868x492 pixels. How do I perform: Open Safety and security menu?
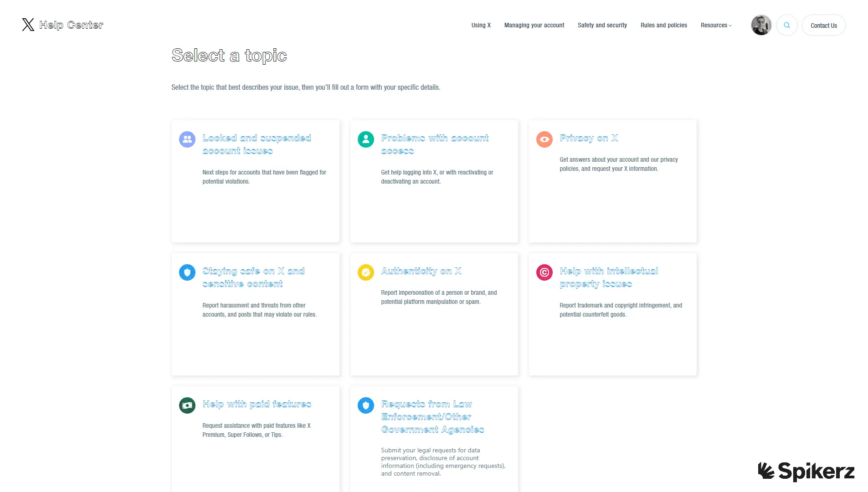[x=602, y=26]
